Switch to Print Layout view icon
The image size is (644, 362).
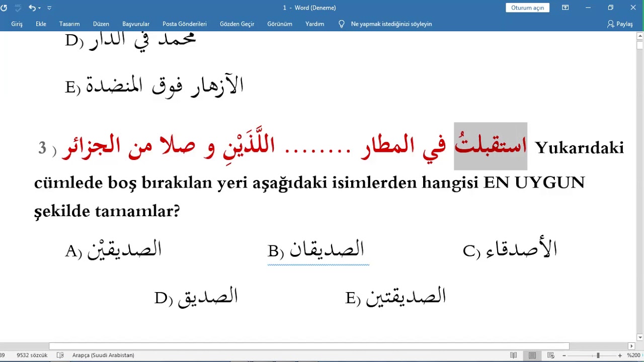point(532,355)
